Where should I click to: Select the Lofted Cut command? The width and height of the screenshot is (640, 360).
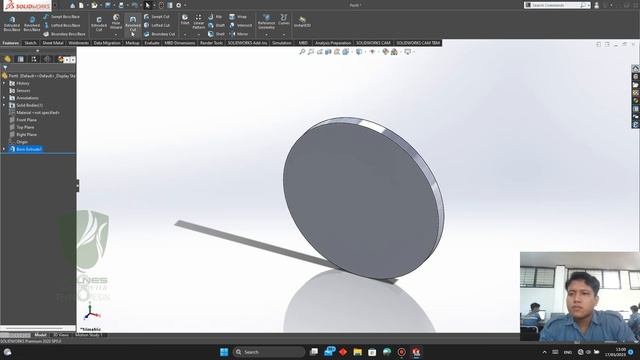(x=156, y=25)
